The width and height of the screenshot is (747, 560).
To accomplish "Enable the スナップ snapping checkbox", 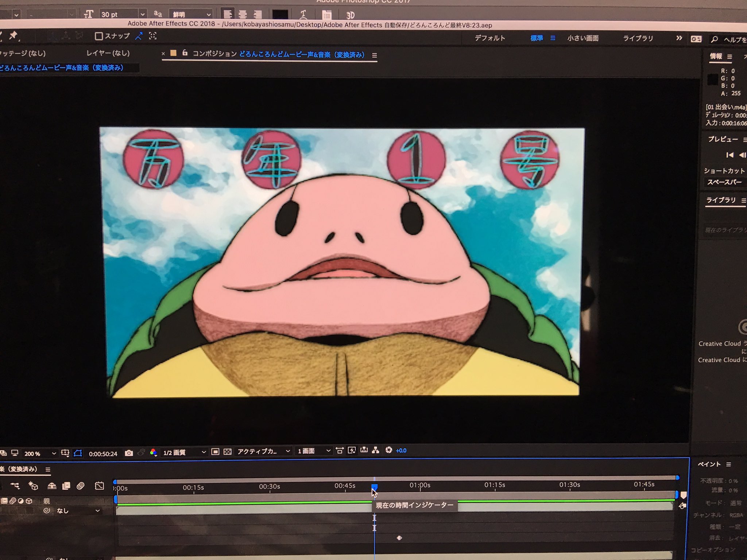I will click(98, 36).
